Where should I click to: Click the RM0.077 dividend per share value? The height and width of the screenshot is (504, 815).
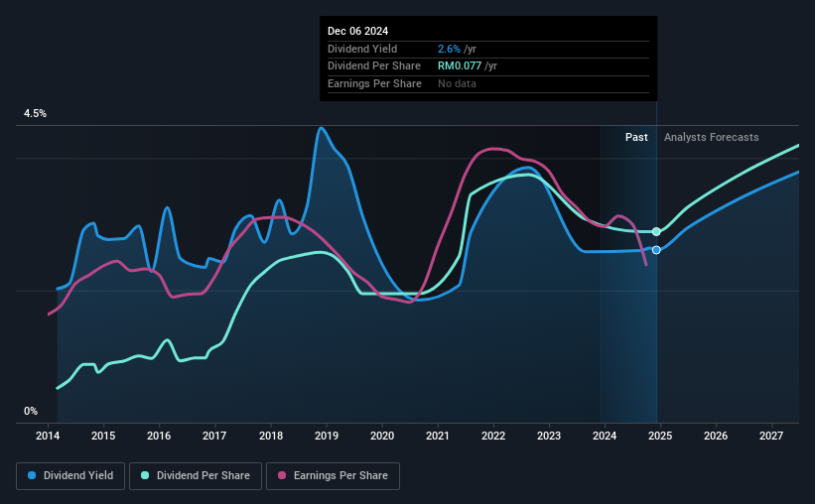pyautogui.click(x=460, y=66)
